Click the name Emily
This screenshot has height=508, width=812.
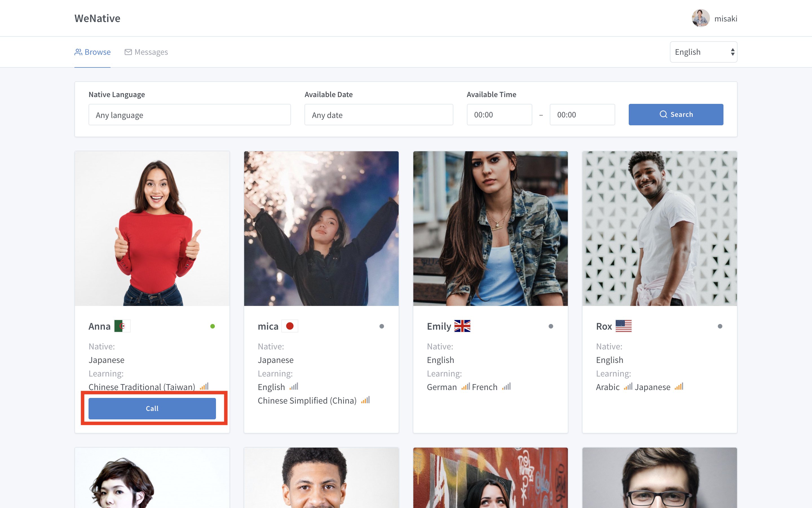[439, 326]
